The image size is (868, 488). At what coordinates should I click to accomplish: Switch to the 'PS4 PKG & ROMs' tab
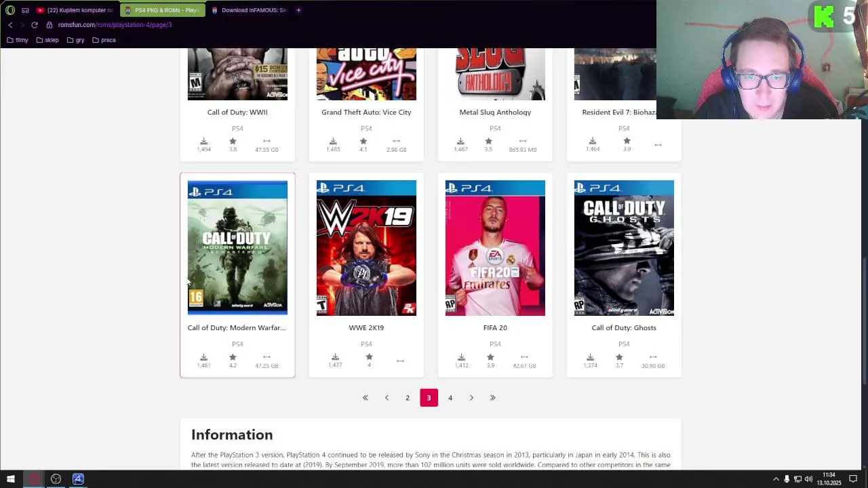point(163,10)
